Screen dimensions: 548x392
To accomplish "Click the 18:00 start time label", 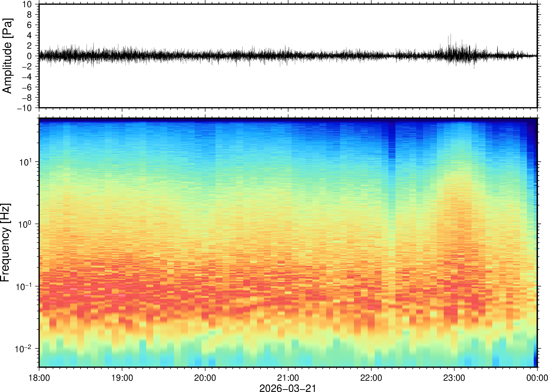I will pyautogui.click(x=39, y=378).
